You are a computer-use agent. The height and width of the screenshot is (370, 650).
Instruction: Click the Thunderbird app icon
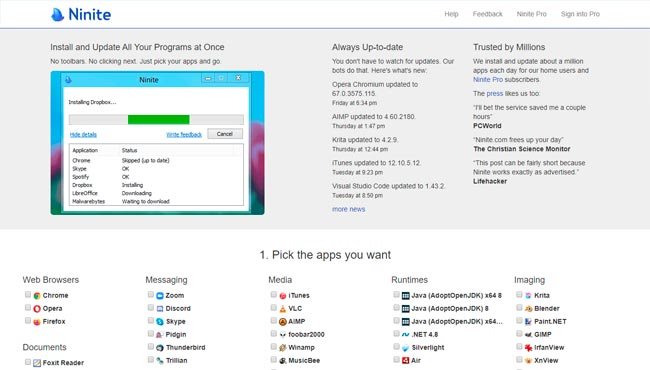(160, 348)
